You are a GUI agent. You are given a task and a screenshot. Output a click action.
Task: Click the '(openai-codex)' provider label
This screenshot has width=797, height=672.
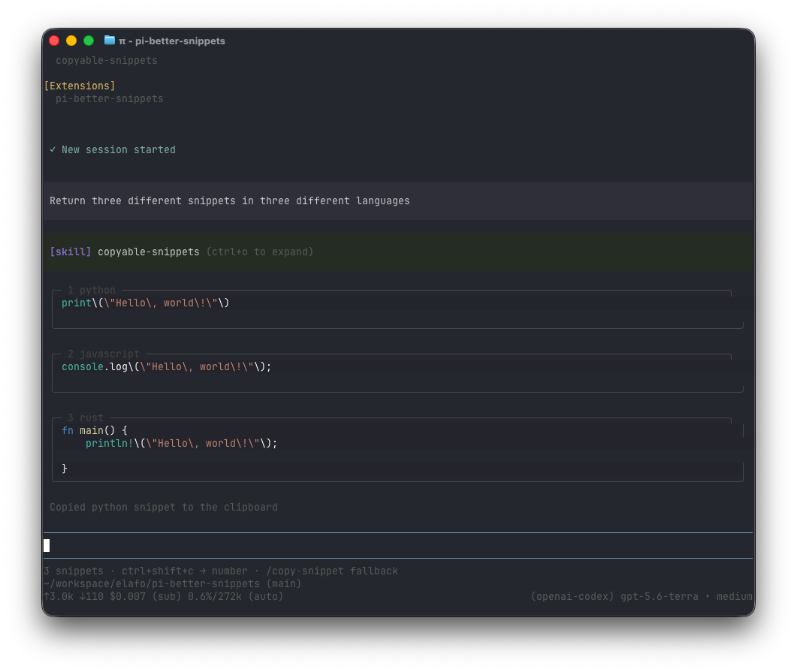tap(572, 596)
